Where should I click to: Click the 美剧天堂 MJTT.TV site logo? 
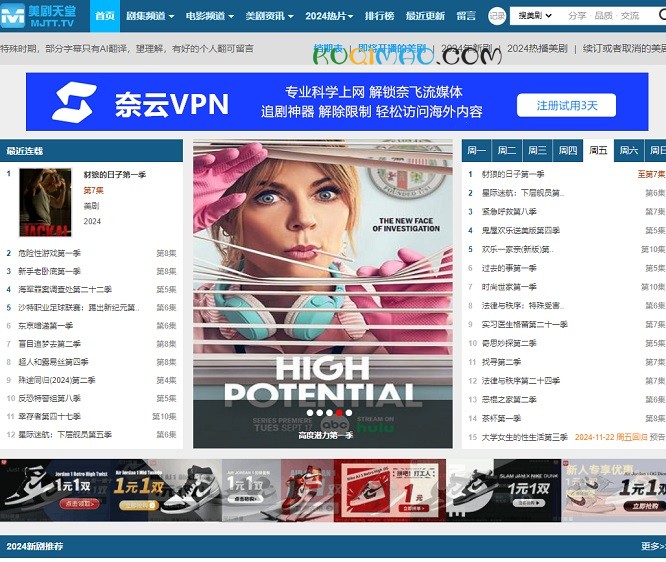point(39,16)
